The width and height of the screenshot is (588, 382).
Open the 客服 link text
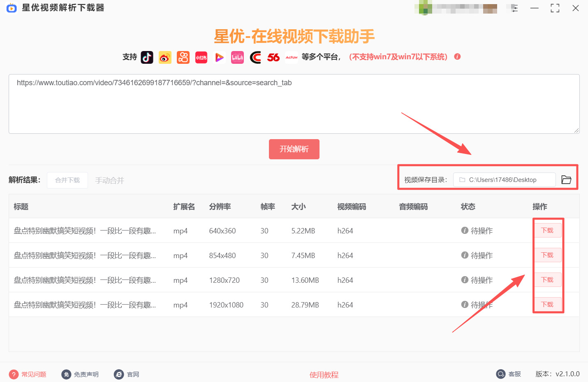point(515,374)
